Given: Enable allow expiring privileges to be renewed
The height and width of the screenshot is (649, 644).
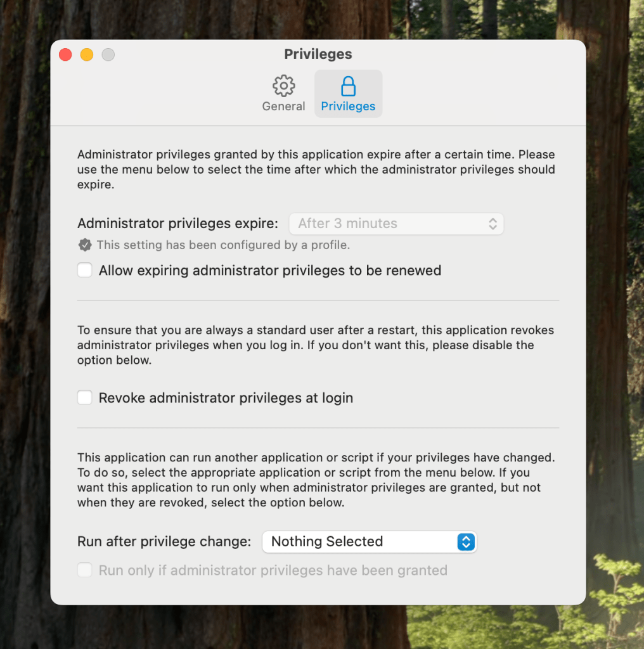Looking at the screenshot, I should pyautogui.click(x=85, y=271).
